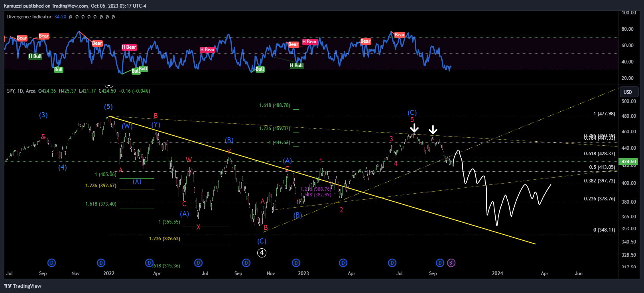Click the blue (5) wave label
644x293 pixels.
coord(108,107)
